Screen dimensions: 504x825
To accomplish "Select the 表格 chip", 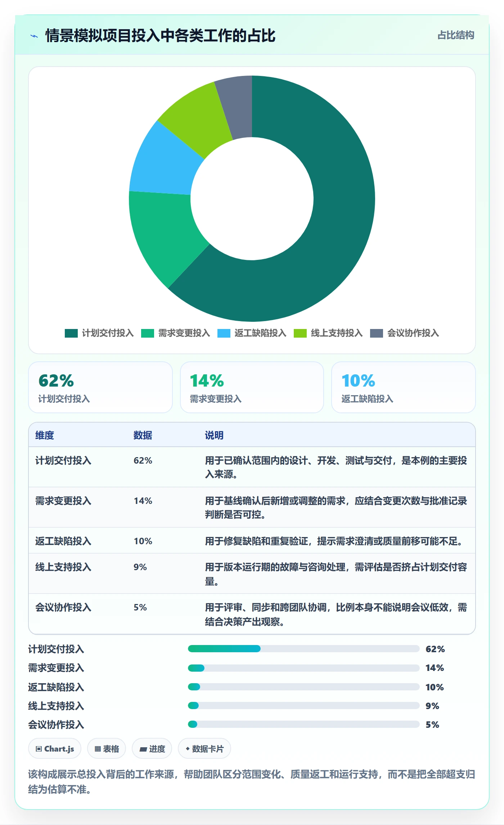I will (107, 749).
